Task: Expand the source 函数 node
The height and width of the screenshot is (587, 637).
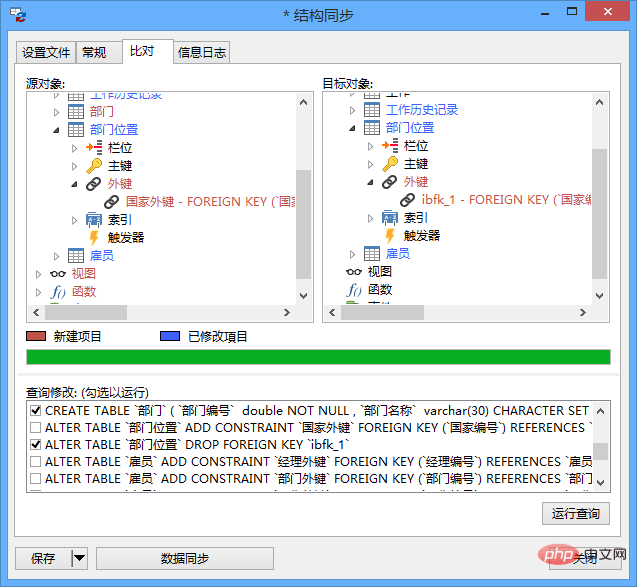Action: pos(39,292)
